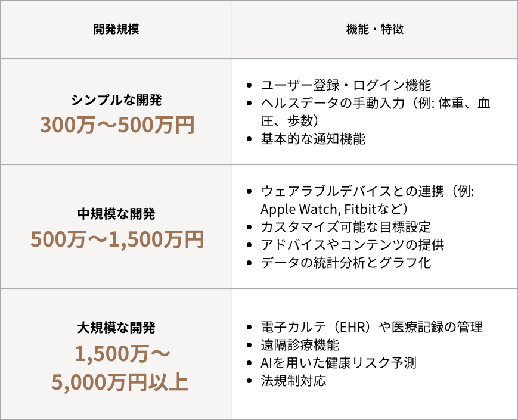Click the 500万〜1,500万円 price text
The image size is (518, 420).
117,239
